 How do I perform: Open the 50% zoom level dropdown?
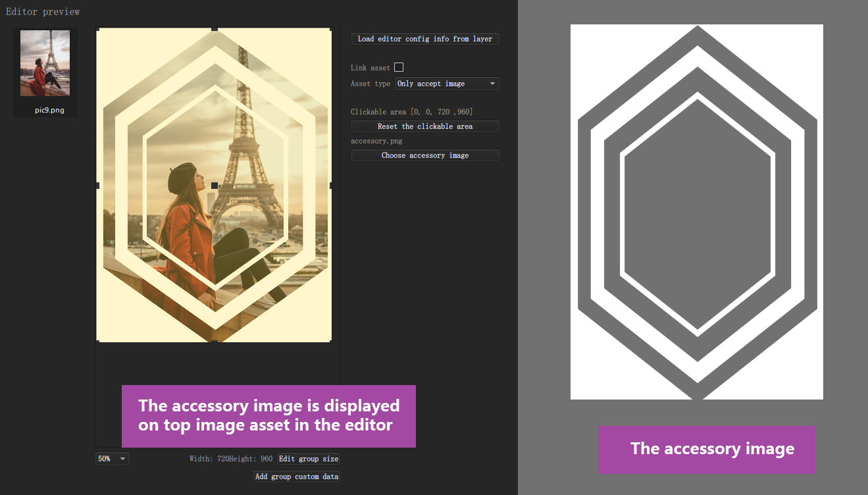pos(113,459)
